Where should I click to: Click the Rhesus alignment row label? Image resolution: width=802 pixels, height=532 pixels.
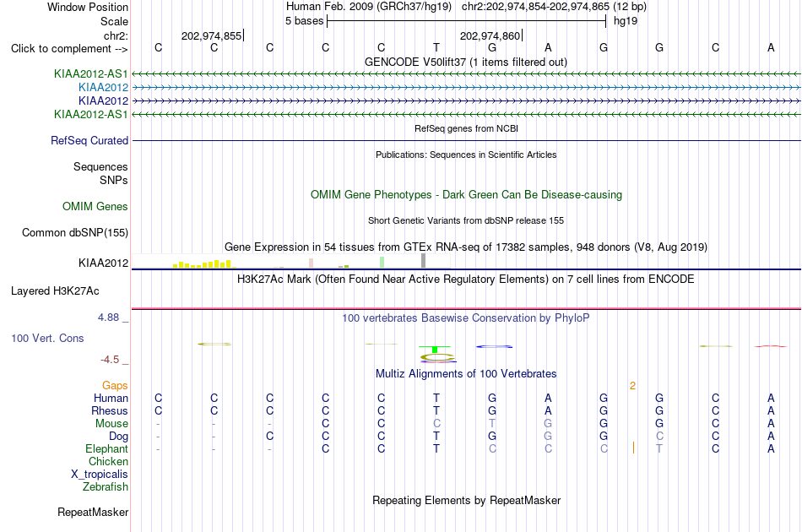[x=110, y=410]
